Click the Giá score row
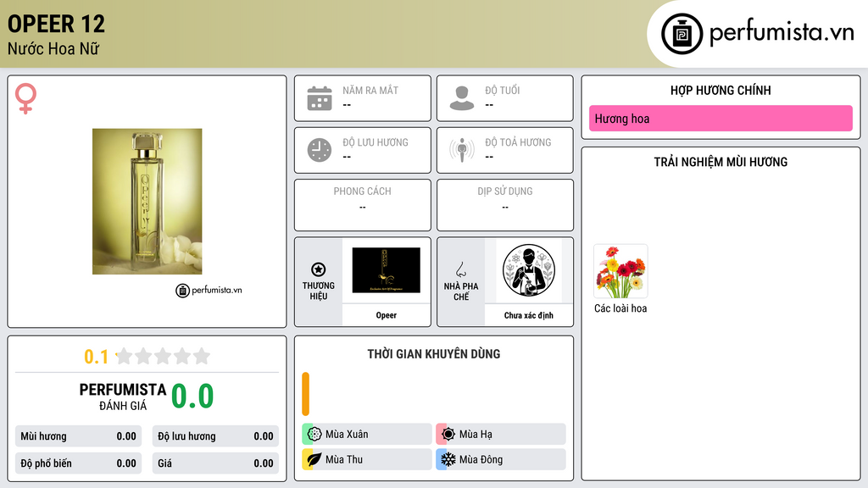 coord(215,463)
